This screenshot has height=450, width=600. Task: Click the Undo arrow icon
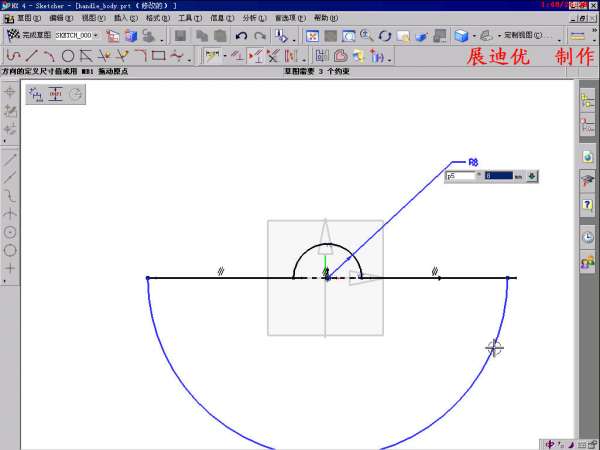tap(241, 36)
